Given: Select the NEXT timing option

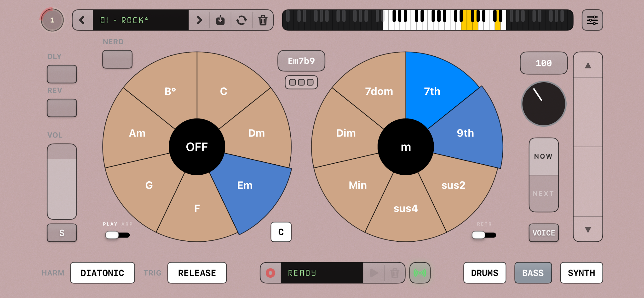Looking at the screenshot, I should pyautogui.click(x=544, y=194).
